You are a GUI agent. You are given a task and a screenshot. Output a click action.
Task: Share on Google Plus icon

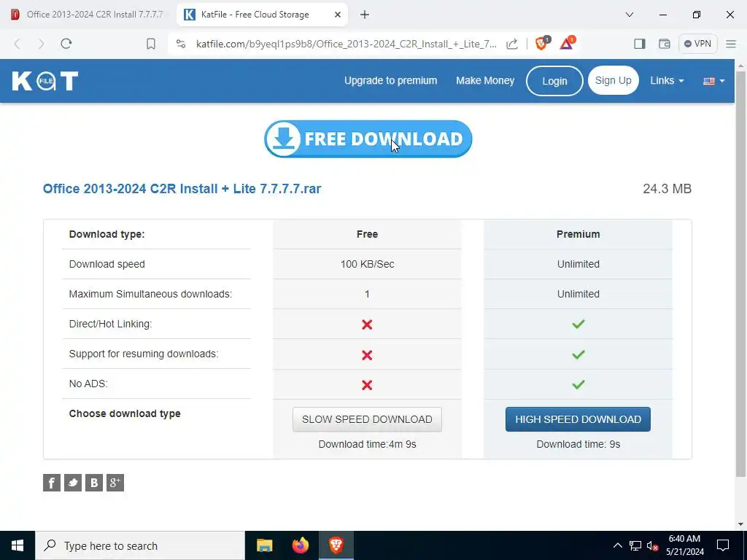115,483
